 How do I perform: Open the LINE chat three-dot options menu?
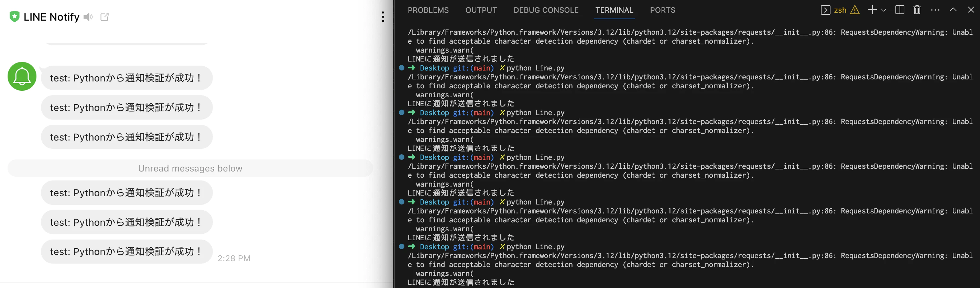click(x=383, y=17)
